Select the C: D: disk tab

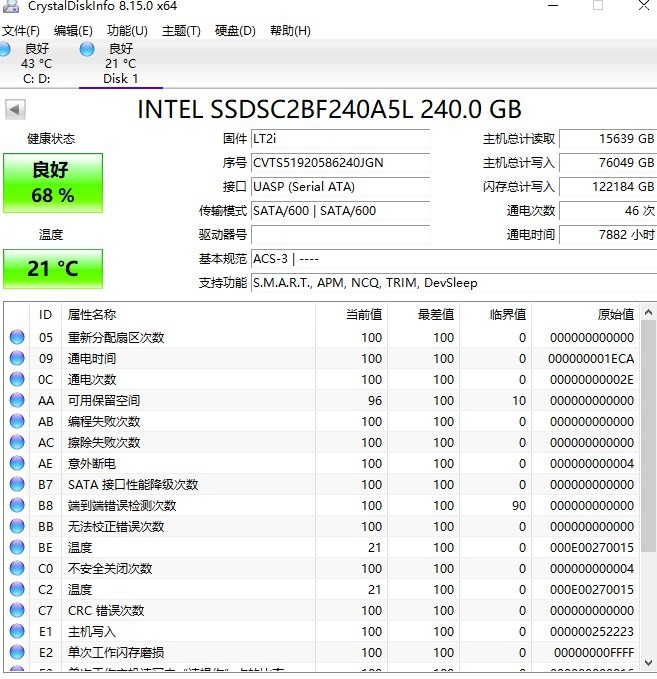click(37, 64)
